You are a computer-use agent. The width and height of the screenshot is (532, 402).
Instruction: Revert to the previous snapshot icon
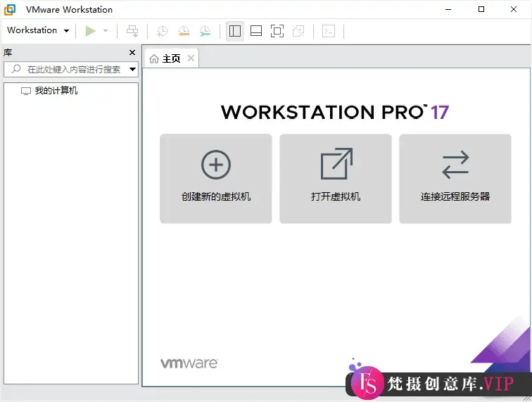(184, 31)
